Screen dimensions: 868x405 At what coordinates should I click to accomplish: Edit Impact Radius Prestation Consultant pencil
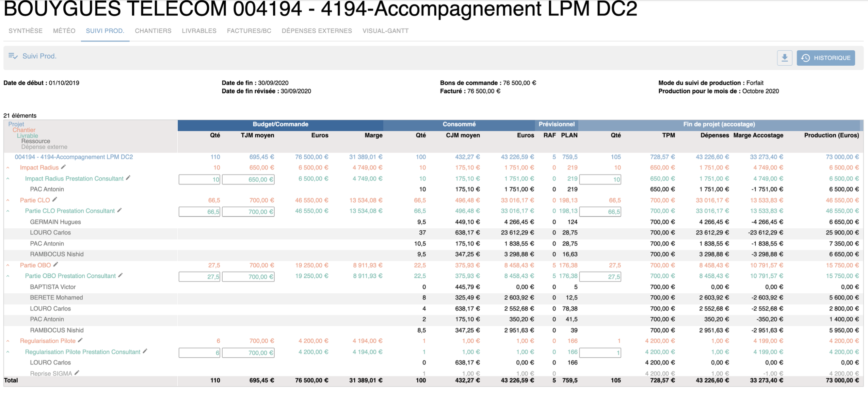coord(128,178)
